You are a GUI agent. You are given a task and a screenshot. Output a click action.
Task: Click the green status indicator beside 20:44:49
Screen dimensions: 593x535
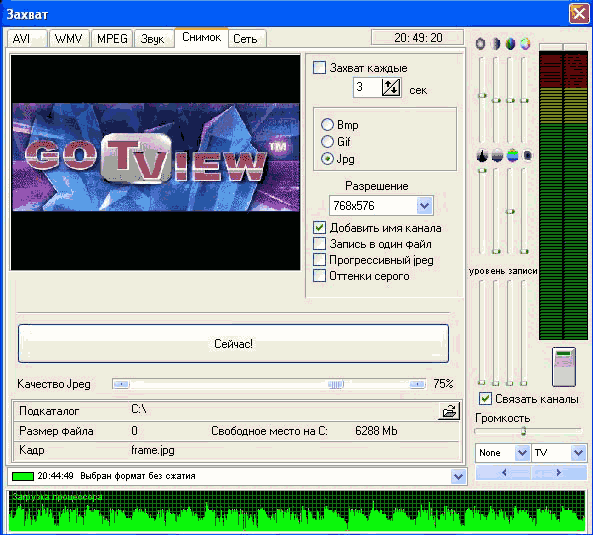pos(23,476)
